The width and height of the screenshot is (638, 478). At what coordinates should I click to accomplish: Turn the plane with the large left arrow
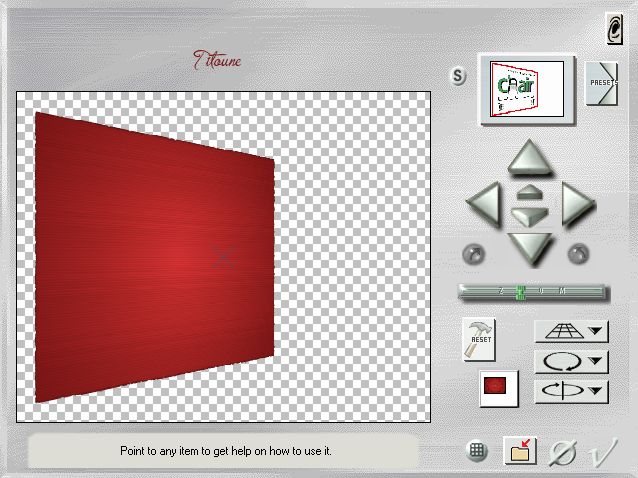pos(484,205)
